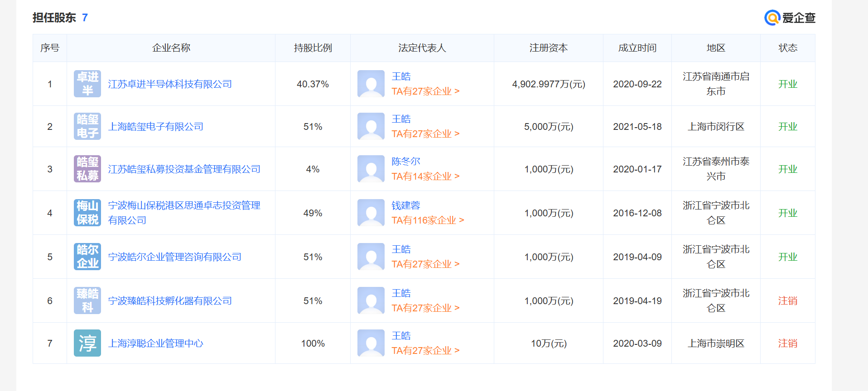Click the 40.37% shareholding value

[313, 84]
